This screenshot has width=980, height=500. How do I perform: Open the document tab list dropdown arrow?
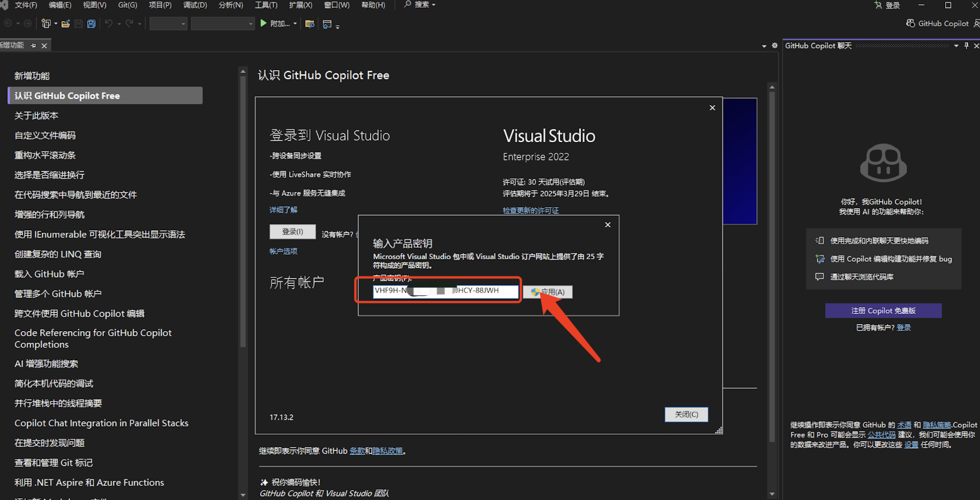[x=764, y=46]
